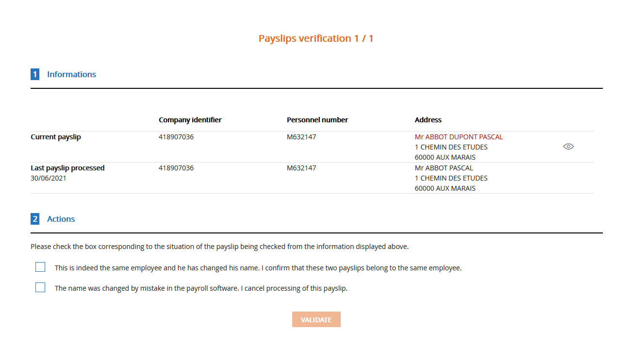Click the blue "1" badge beside Informations
The height and width of the screenshot is (364, 632).
point(35,74)
